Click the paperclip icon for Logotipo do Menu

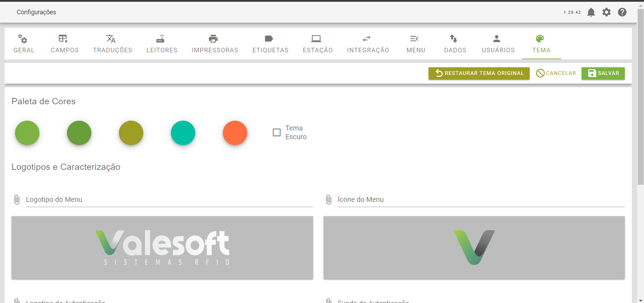coord(17,199)
